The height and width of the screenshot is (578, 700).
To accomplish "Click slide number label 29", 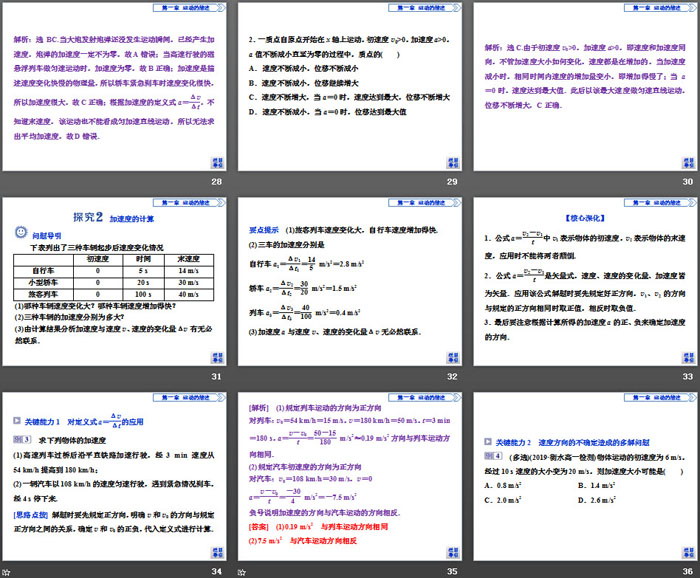I will point(452,182).
